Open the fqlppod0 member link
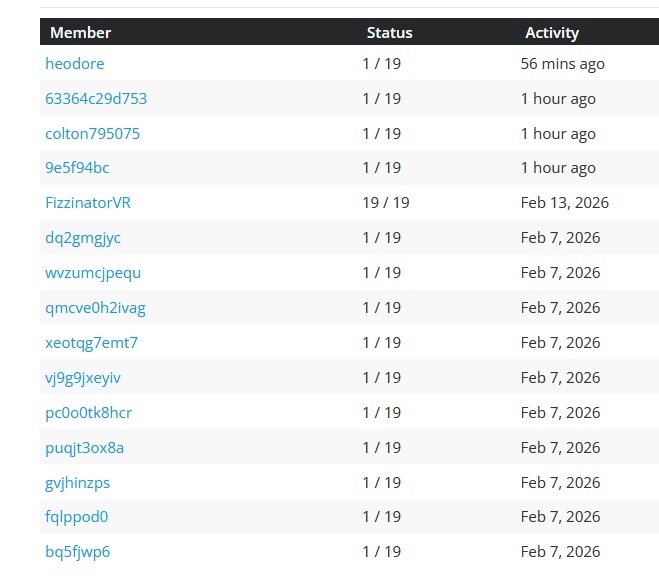This screenshot has width=659, height=583. 77,517
